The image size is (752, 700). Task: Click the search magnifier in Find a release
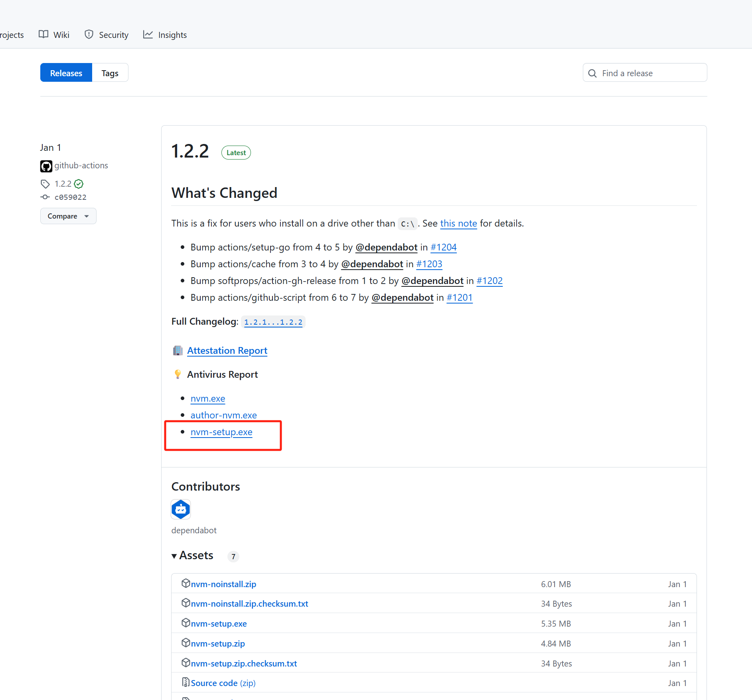tap(593, 73)
